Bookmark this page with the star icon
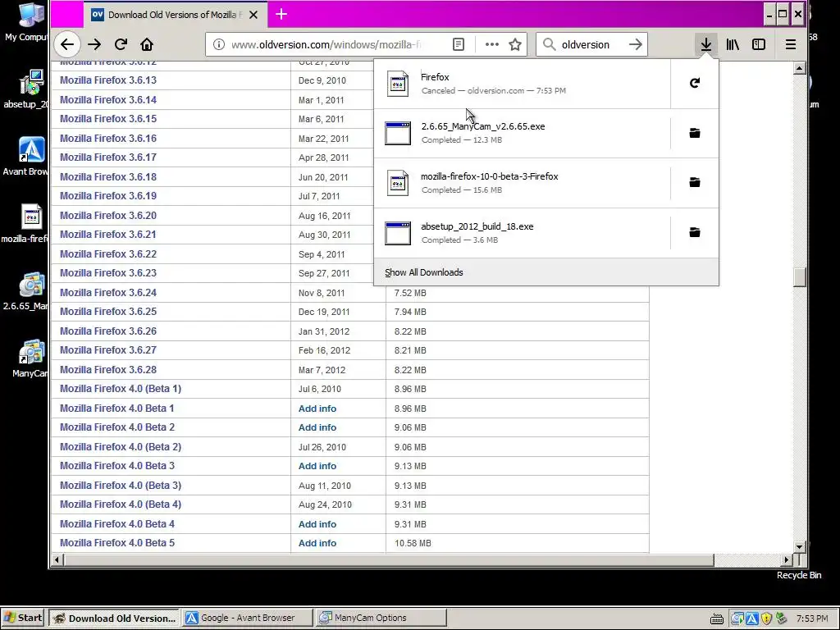 coord(515,44)
